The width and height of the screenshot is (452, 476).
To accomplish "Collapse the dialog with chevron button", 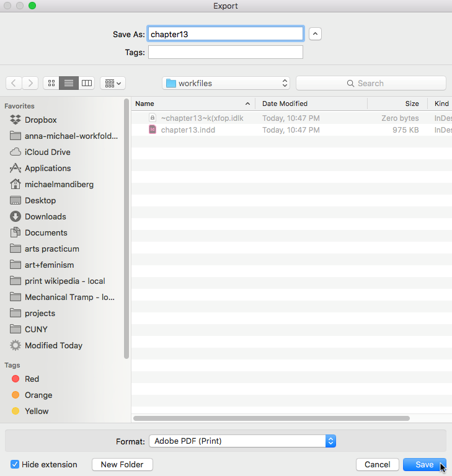I will tap(315, 34).
